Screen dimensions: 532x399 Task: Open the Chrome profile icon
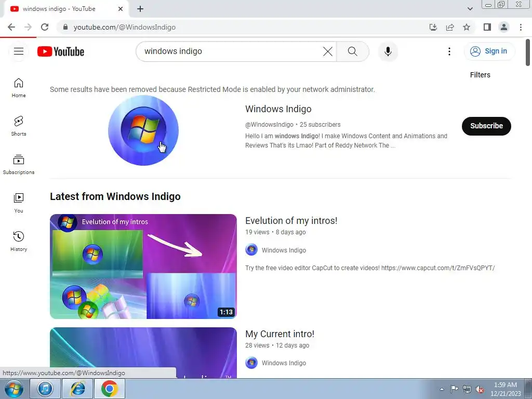[x=504, y=27]
